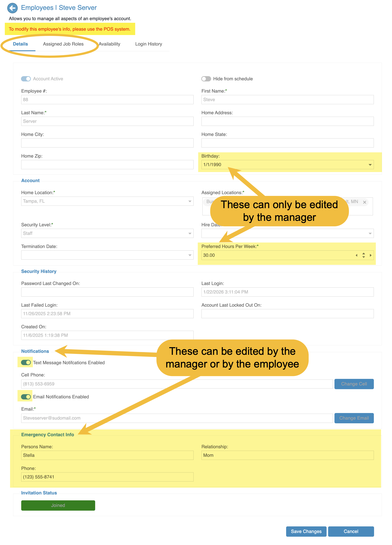Enable the Hide from schedule switch
This screenshot has width=392, height=545.
tap(206, 79)
